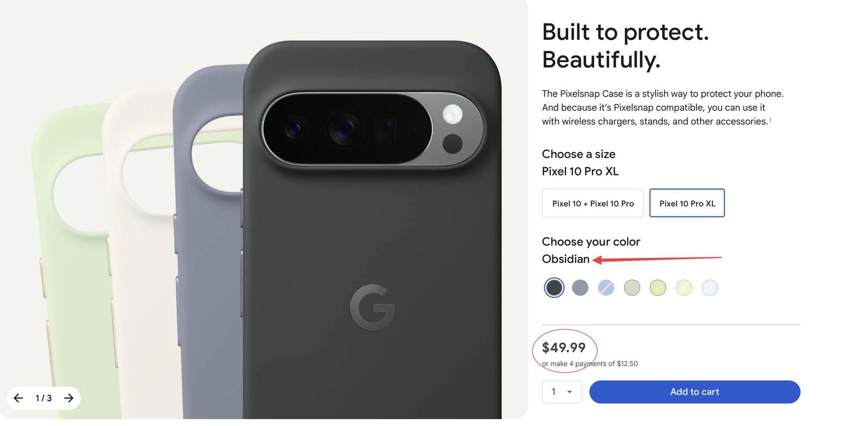Pick the gray-blue color swatch
Viewport: 868px width, 426px height.
[580, 288]
